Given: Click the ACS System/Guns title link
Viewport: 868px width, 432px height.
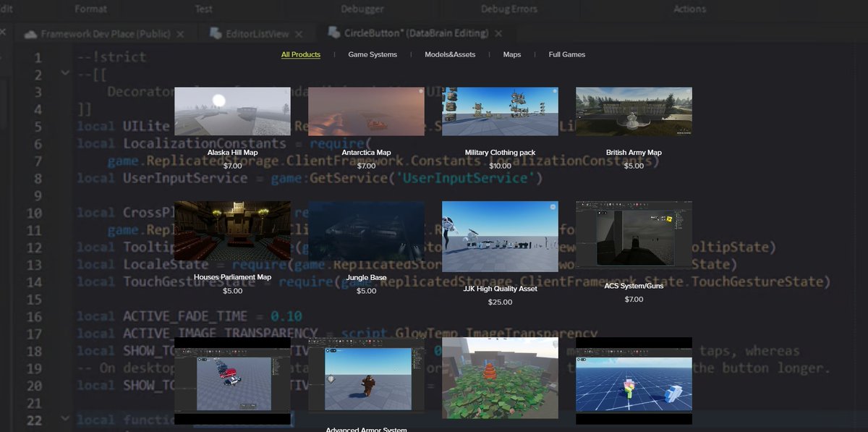Looking at the screenshot, I should [634, 286].
